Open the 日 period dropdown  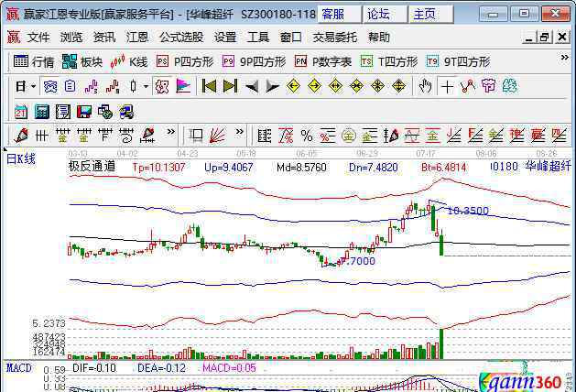(26, 86)
